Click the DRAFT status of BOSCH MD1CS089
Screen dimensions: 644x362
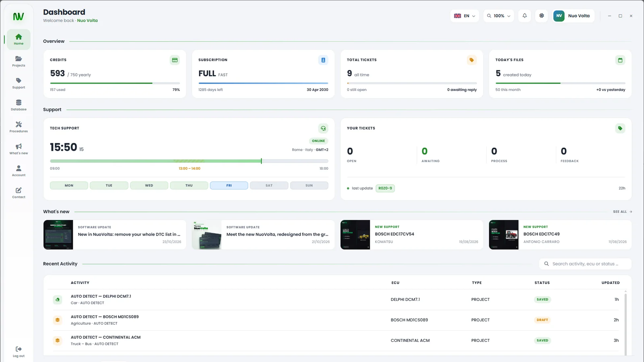tap(542, 320)
